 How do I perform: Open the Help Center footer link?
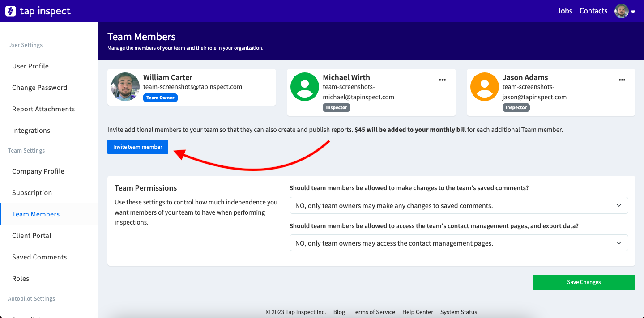pos(418,312)
